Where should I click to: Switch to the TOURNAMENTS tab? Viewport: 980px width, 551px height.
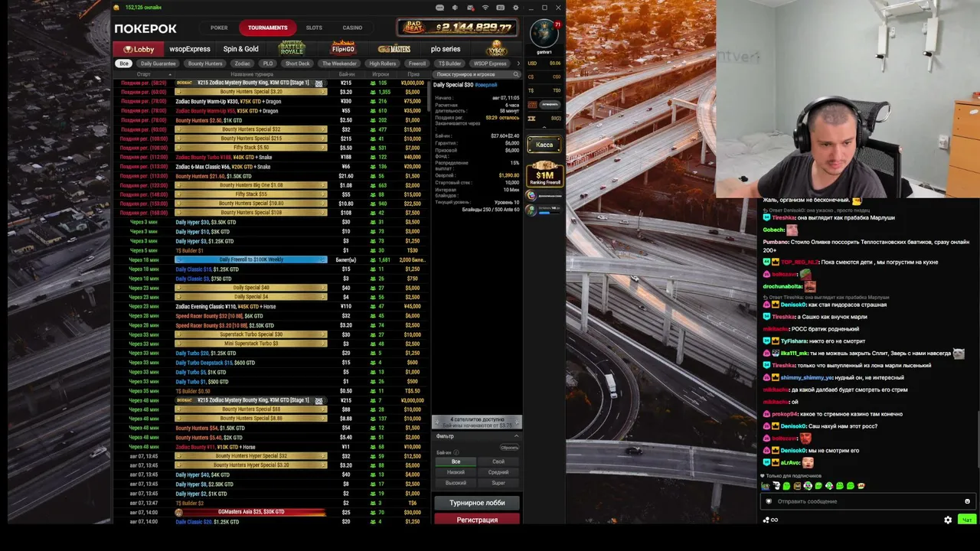(268, 28)
